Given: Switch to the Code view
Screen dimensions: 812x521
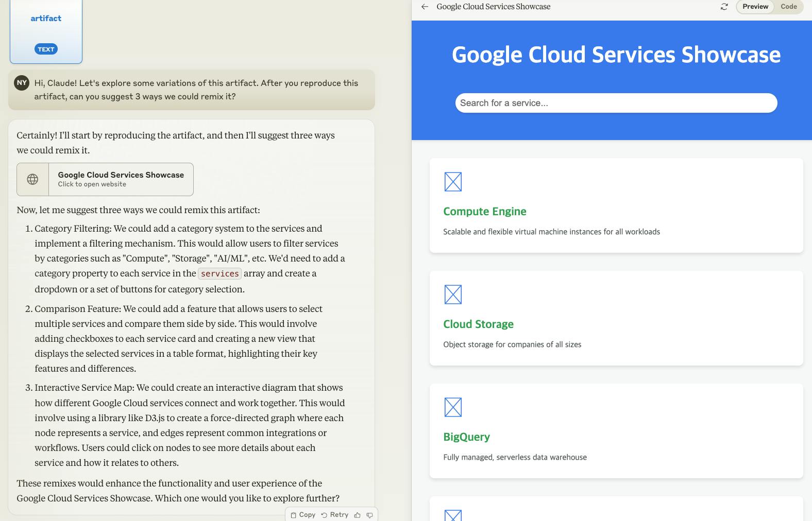Looking at the screenshot, I should 788,7.
